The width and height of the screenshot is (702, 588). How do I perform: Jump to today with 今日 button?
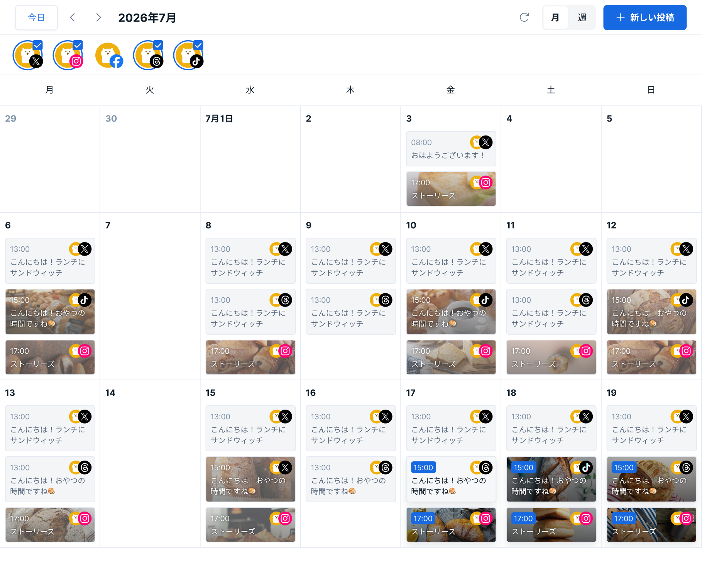(x=36, y=17)
